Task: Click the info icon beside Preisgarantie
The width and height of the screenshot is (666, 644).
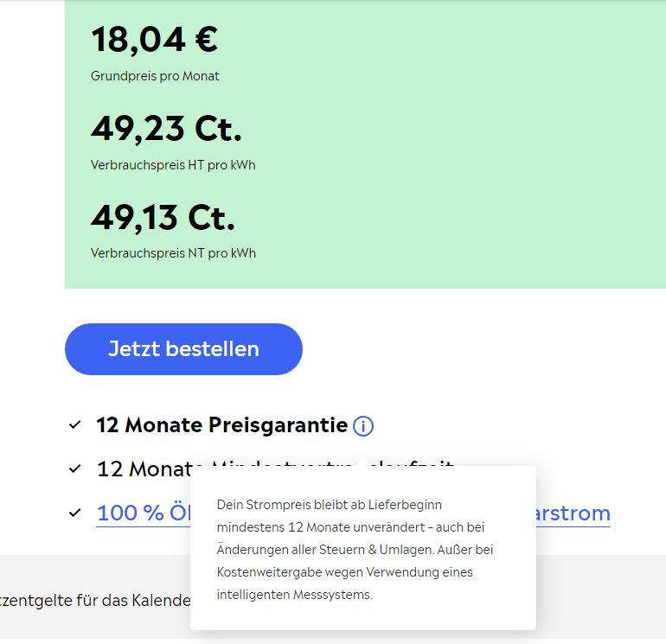Action: coord(363,426)
